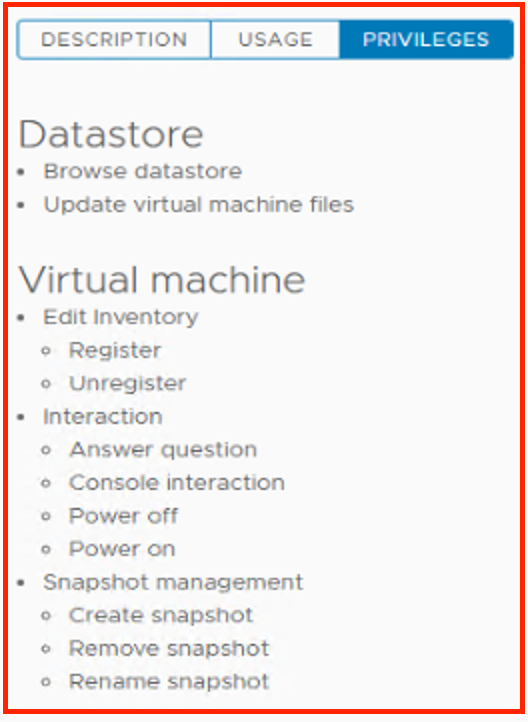The image size is (528, 722).
Task: Click the Unregister privilege
Action: pyautogui.click(x=128, y=384)
